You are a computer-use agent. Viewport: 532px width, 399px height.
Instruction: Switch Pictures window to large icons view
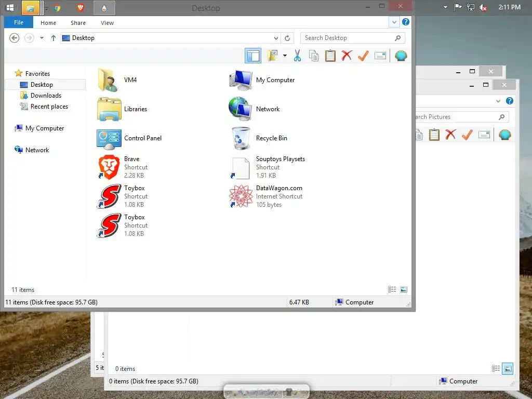click(508, 368)
